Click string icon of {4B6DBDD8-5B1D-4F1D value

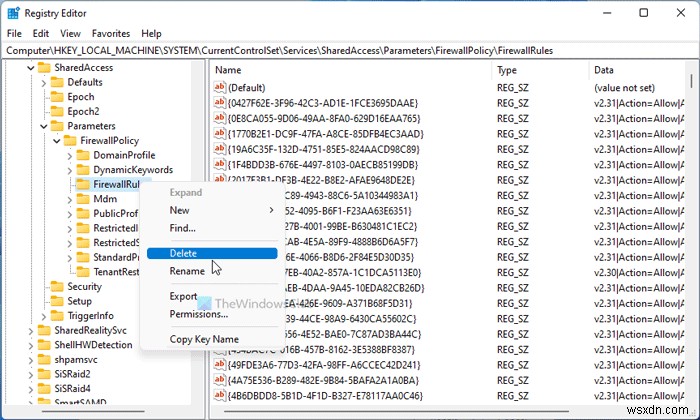[219, 395]
